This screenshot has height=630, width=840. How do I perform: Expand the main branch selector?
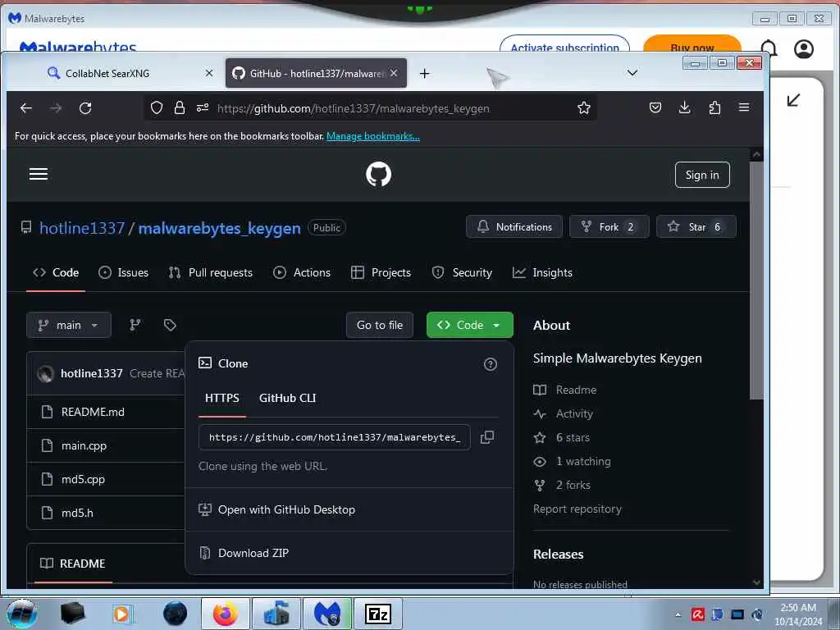tap(69, 325)
